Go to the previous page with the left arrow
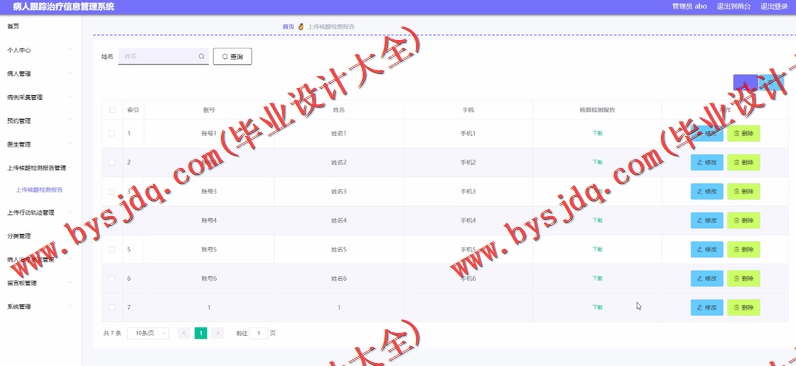The image size is (796, 366). pyautogui.click(x=184, y=333)
